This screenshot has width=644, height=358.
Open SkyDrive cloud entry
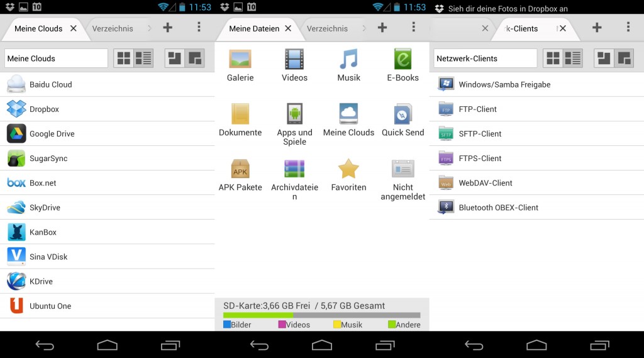[x=107, y=208]
